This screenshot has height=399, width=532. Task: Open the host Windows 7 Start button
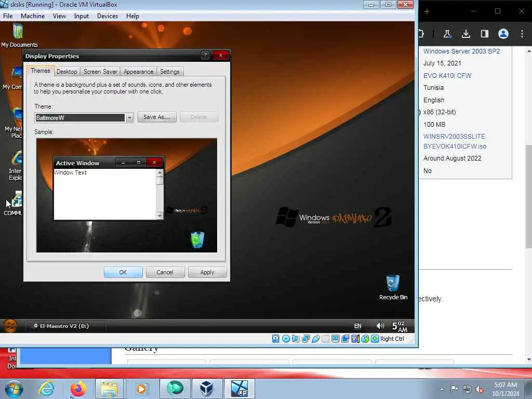[14, 389]
